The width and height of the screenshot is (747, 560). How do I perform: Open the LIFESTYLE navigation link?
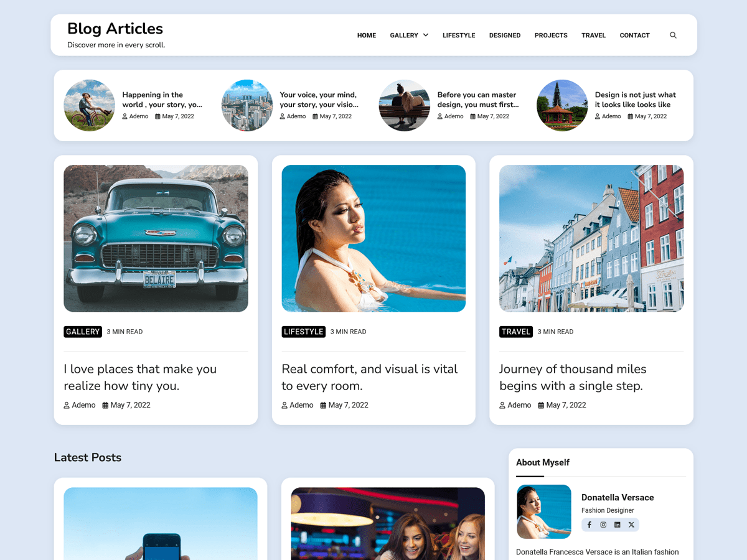click(x=459, y=35)
